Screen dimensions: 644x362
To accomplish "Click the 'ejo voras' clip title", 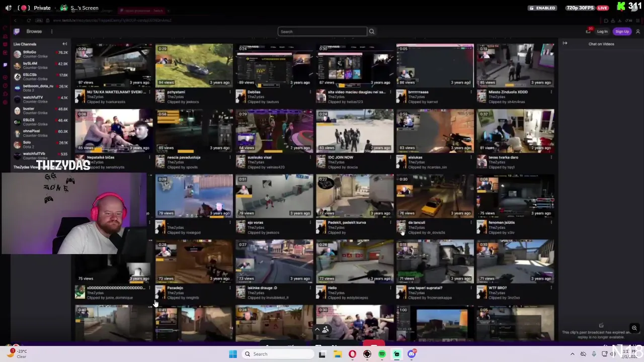I will [x=256, y=223].
